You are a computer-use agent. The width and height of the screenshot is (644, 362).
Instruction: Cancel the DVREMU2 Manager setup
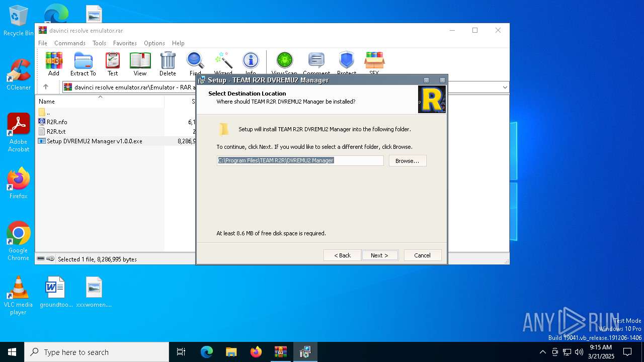(422, 255)
